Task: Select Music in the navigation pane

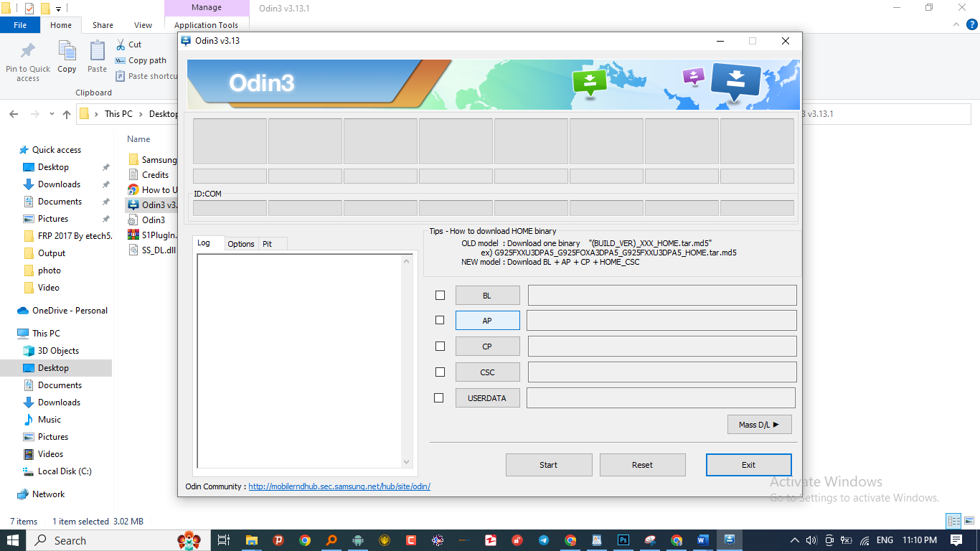Action: click(50, 420)
